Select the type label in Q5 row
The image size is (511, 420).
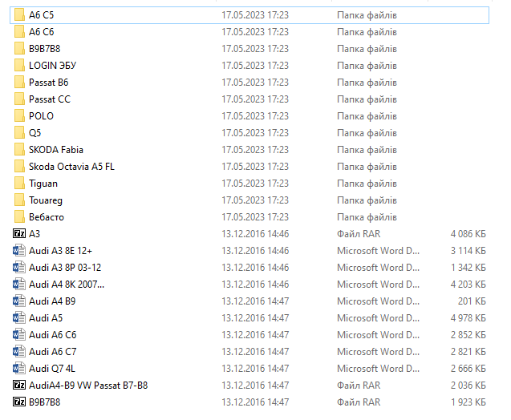point(367,133)
